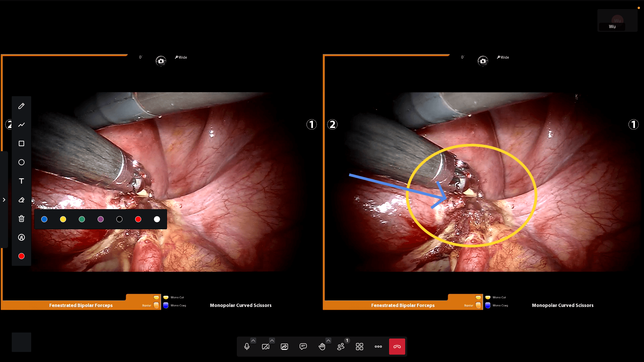644x362 pixels.
Task: Activate the eraser tool
Action: pos(21,200)
